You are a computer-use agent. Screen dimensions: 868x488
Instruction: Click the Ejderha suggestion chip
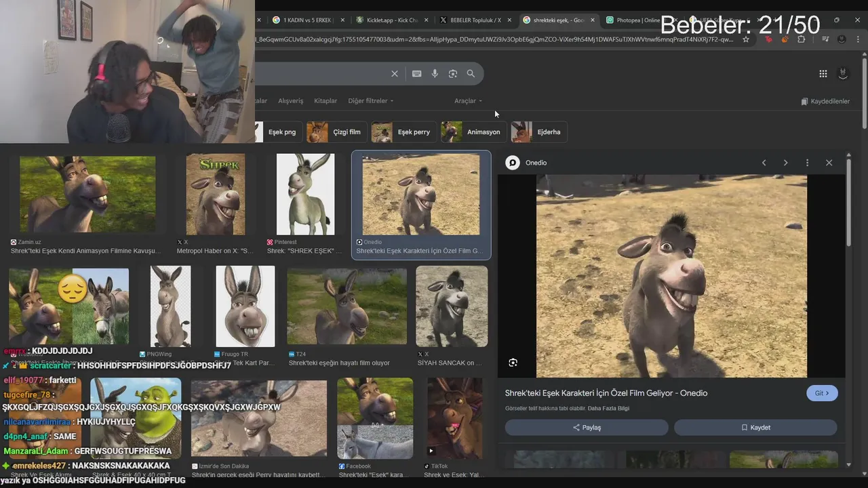(539, 132)
